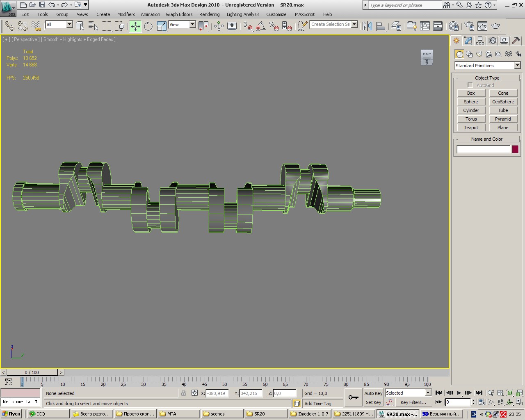Image resolution: width=525 pixels, height=420 pixels.
Task: Open the Select by Name dialog
Action: 93,26
